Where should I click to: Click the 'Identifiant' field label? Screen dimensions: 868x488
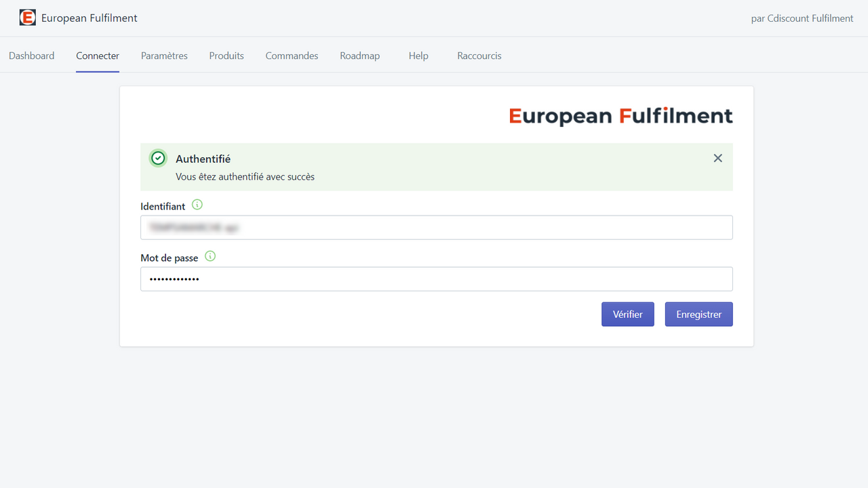163,207
